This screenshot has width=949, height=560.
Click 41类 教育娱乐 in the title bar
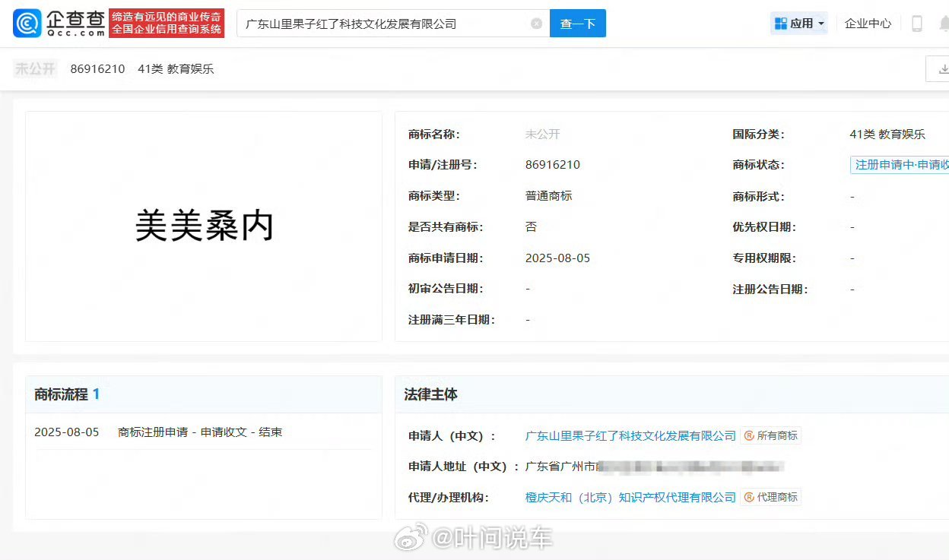coord(176,69)
